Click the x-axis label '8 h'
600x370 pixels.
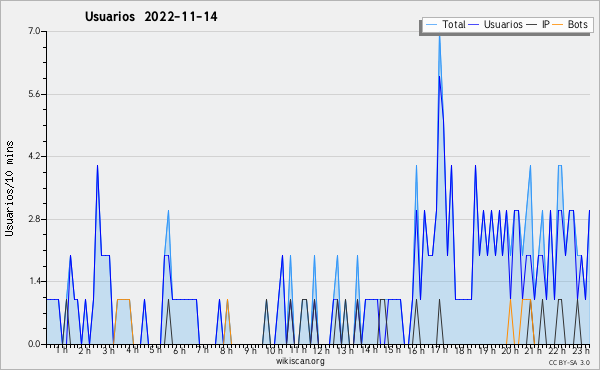[x=226, y=350]
